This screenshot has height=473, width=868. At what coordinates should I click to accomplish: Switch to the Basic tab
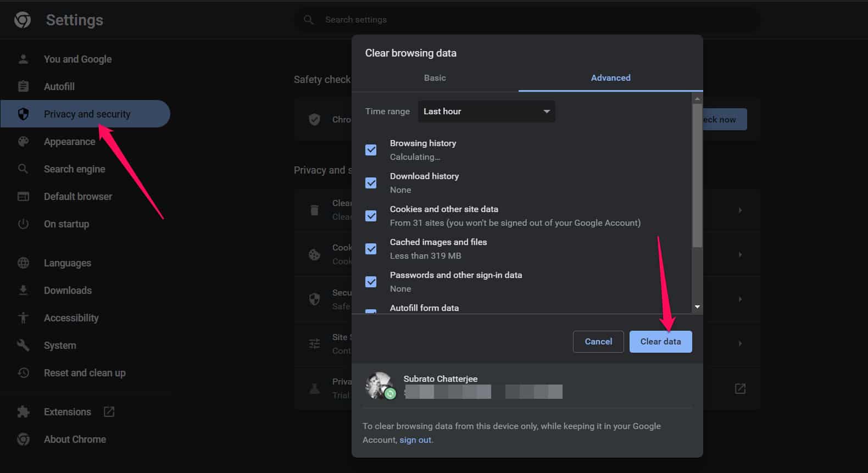pos(435,78)
